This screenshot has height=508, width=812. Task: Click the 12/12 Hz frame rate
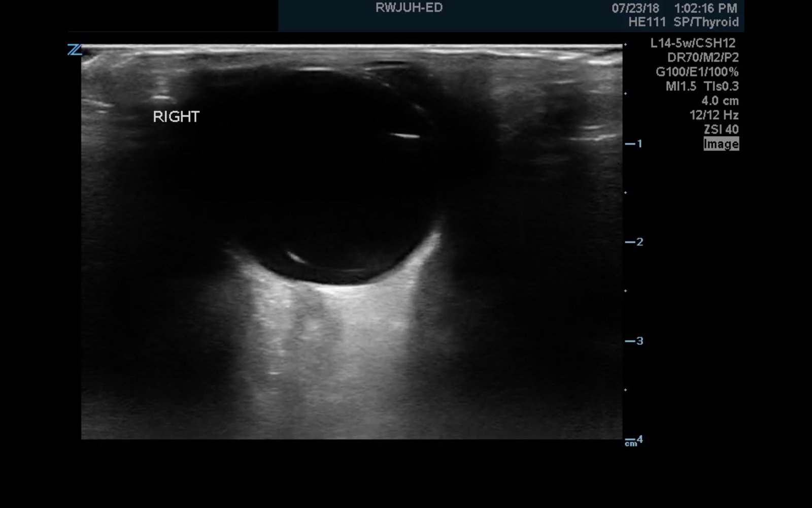[x=714, y=115]
